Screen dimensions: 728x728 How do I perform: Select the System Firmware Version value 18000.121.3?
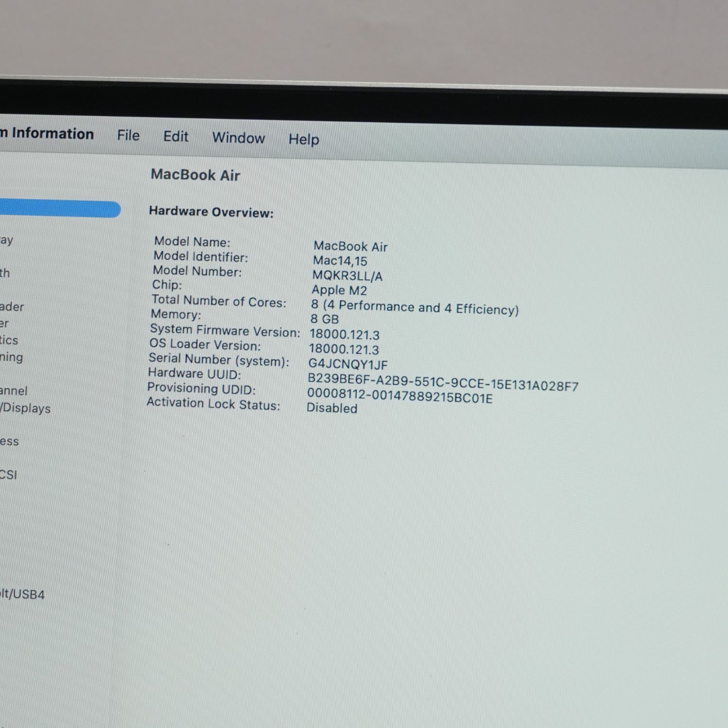pos(345,334)
